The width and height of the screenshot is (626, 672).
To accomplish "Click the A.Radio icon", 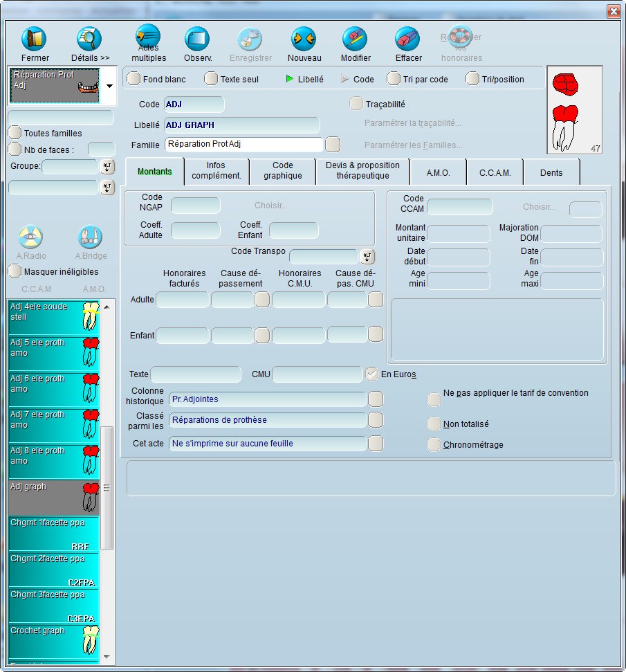I will pyautogui.click(x=30, y=237).
